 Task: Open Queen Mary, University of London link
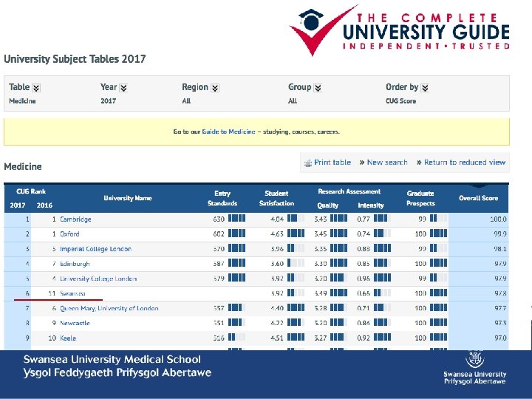pos(109,308)
